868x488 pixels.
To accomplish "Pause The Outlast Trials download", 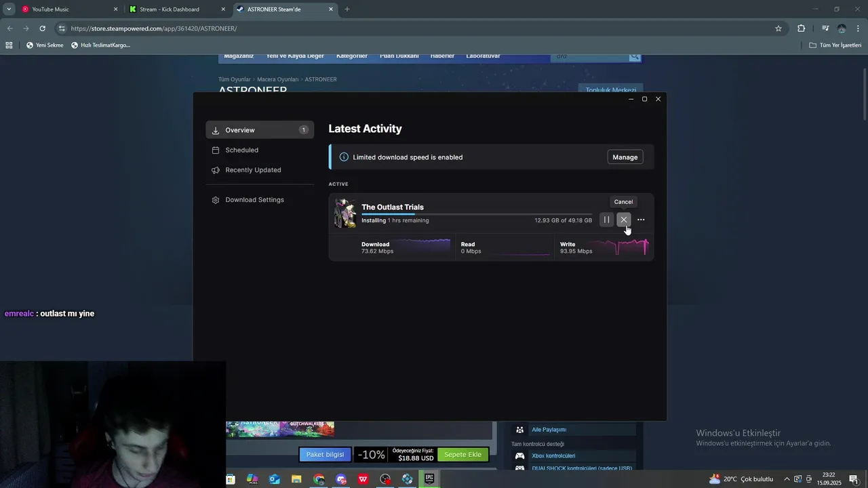I will [606, 220].
